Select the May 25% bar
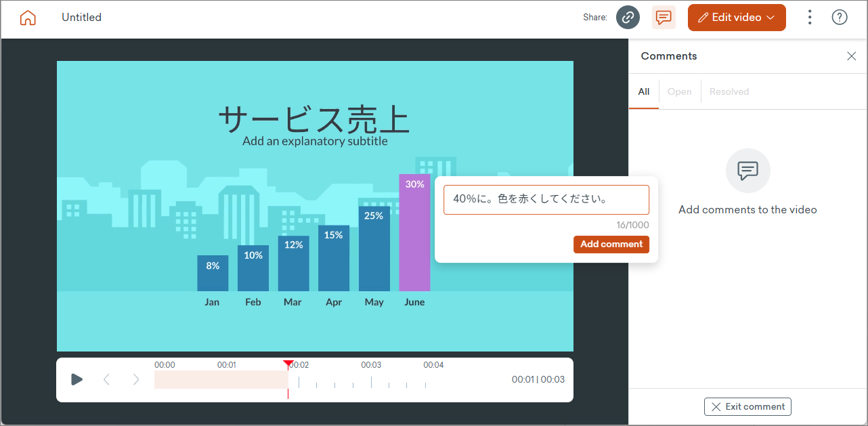Viewport: 868px width, 426px height. [x=374, y=249]
